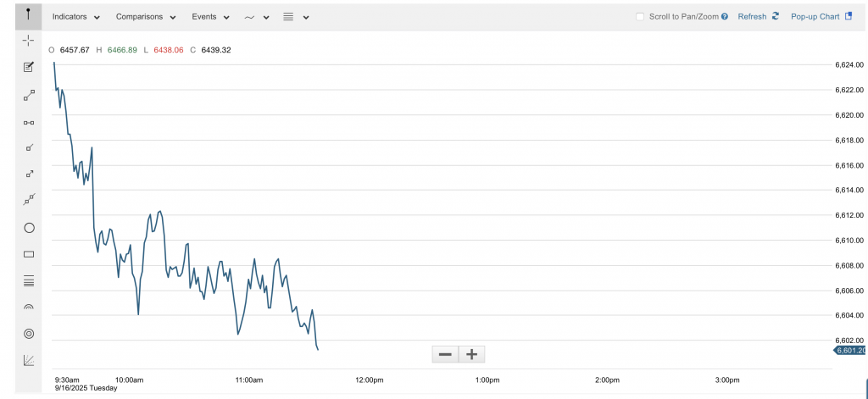Screen dimensions: 868x399
Task: Select the trend line drawing tool
Action: [28, 95]
